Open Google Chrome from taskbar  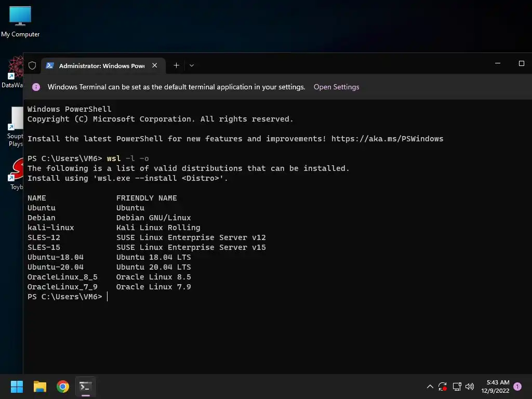click(x=63, y=387)
